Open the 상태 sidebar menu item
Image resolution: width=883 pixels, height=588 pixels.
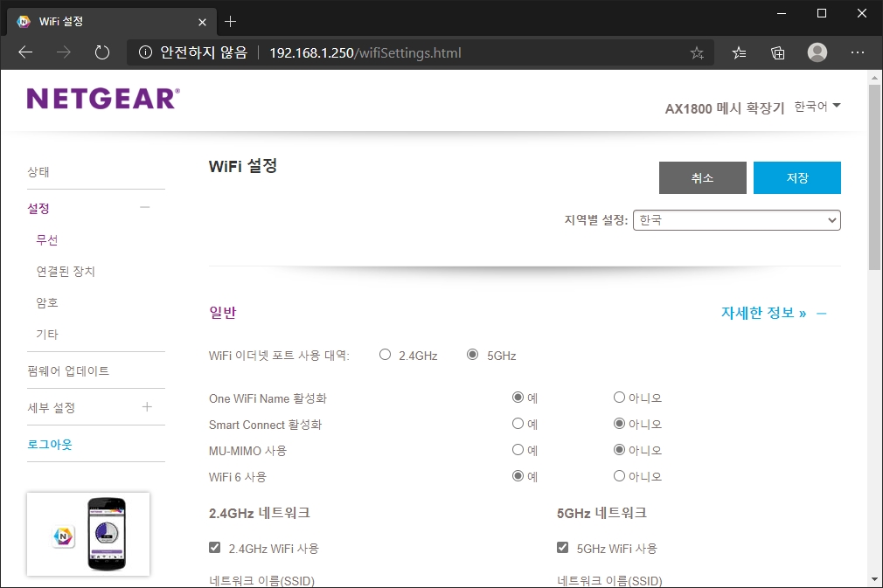click(x=38, y=171)
